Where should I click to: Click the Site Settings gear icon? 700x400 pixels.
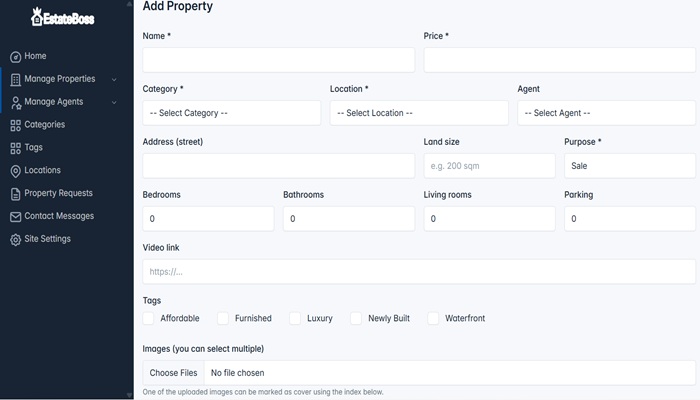point(16,240)
